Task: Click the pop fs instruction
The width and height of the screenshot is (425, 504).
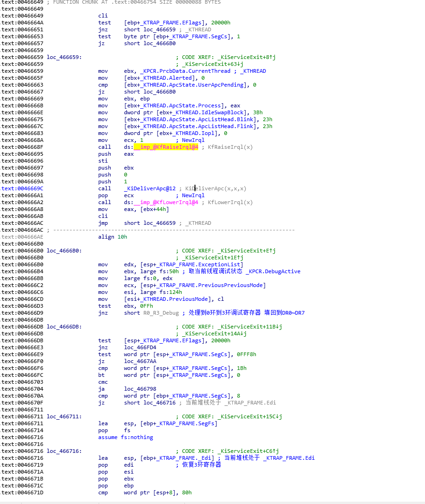Action: click(114, 430)
